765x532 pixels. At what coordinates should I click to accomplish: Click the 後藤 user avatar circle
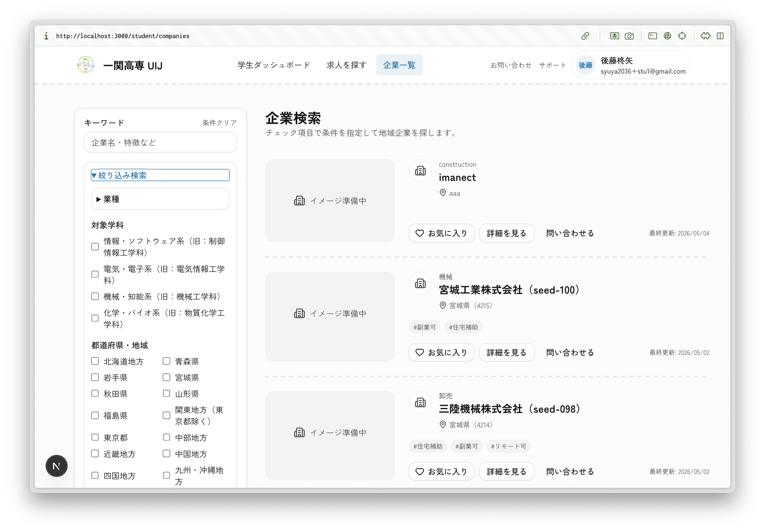click(585, 65)
